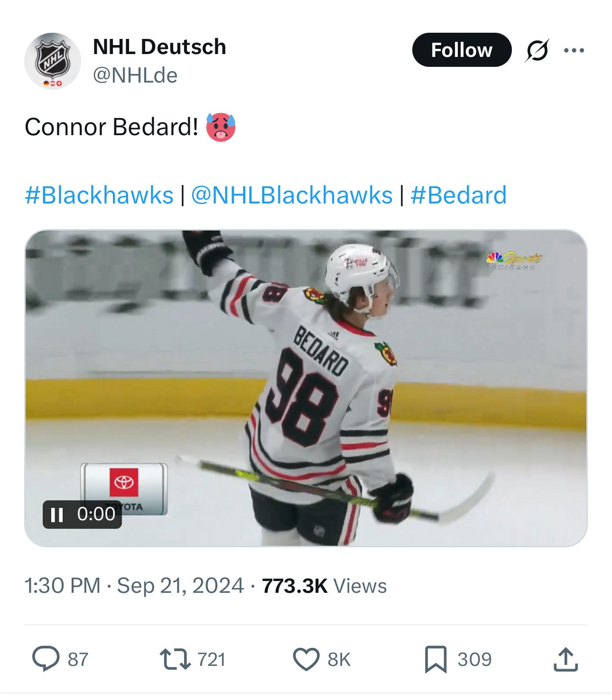Open the #Blackhawks hashtag
This screenshot has height=700, width=612.
99,195
